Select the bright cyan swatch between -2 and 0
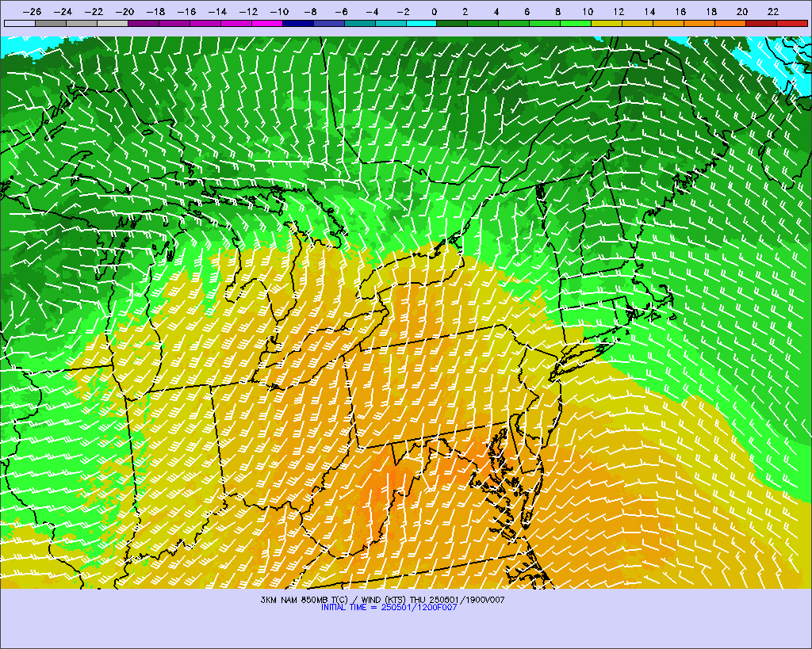This screenshot has width=812, height=649. click(x=422, y=23)
